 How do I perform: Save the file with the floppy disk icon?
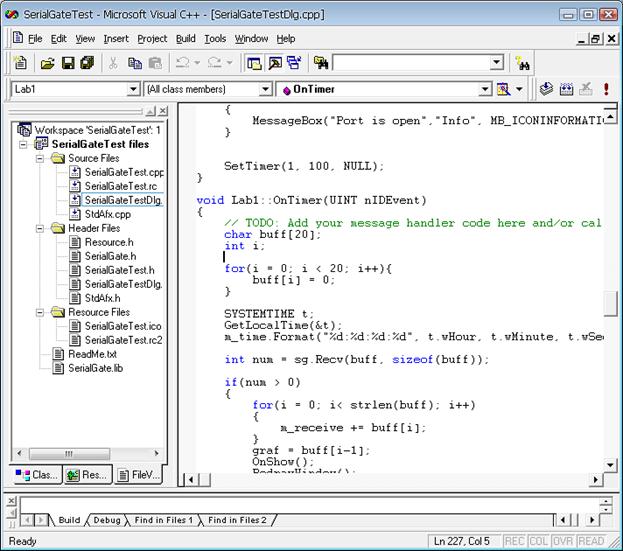pos(68,63)
